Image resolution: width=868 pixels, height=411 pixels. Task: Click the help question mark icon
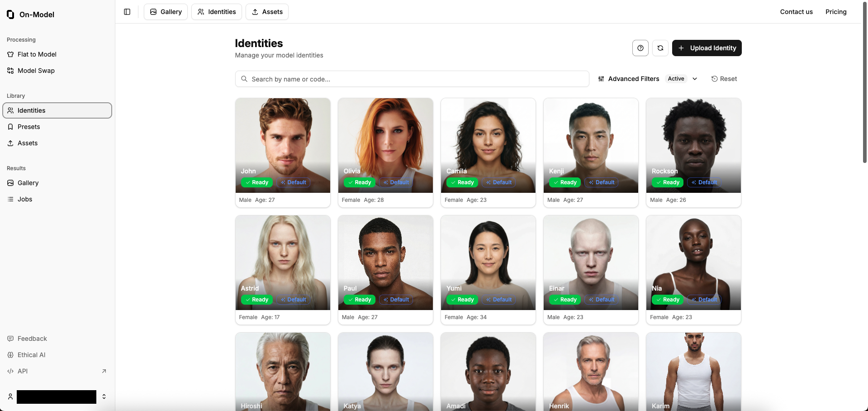[x=640, y=48]
